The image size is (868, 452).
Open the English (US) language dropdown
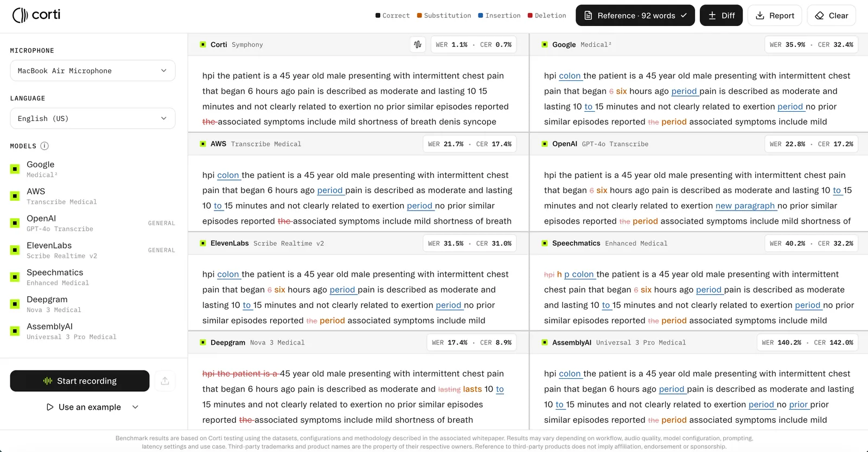click(93, 118)
